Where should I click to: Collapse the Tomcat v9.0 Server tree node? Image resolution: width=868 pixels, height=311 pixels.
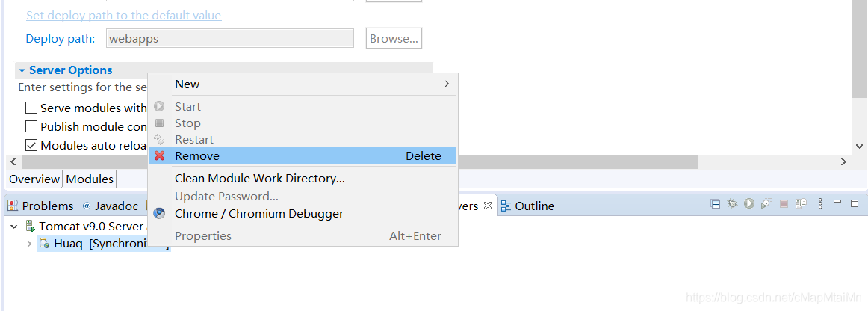point(14,226)
